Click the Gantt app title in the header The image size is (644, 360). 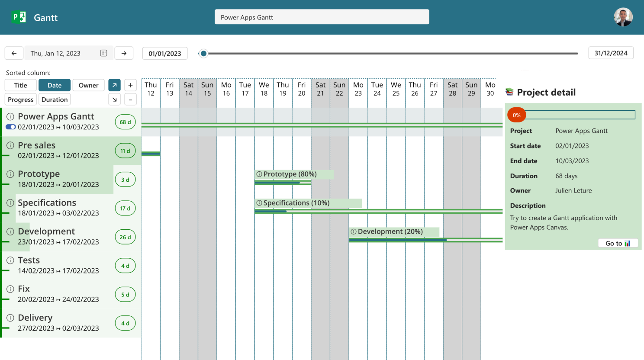46,18
